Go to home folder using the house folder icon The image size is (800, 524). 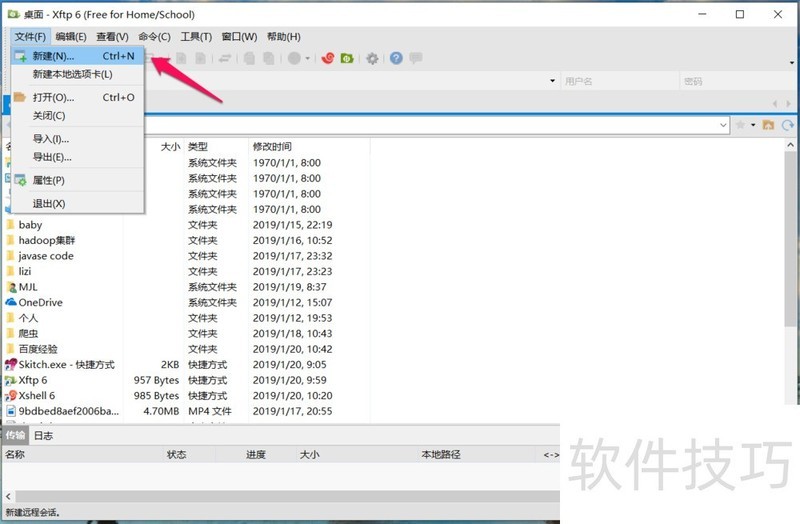768,124
